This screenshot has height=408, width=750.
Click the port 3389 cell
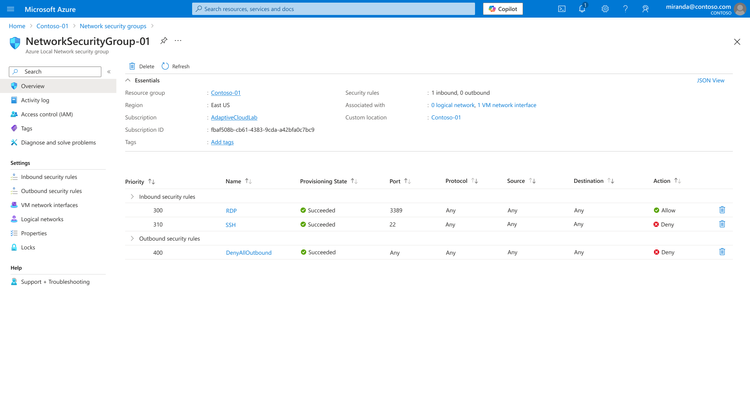tap(396, 210)
